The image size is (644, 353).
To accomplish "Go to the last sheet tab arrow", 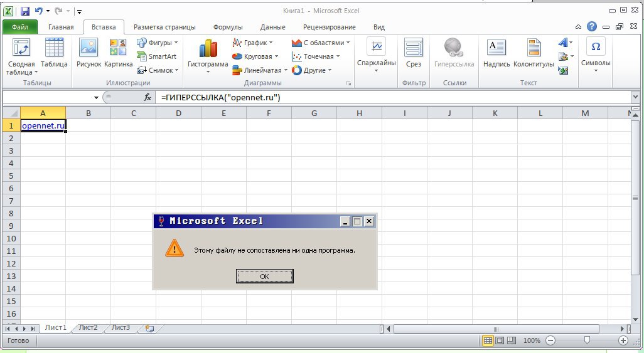I will pos(33,329).
